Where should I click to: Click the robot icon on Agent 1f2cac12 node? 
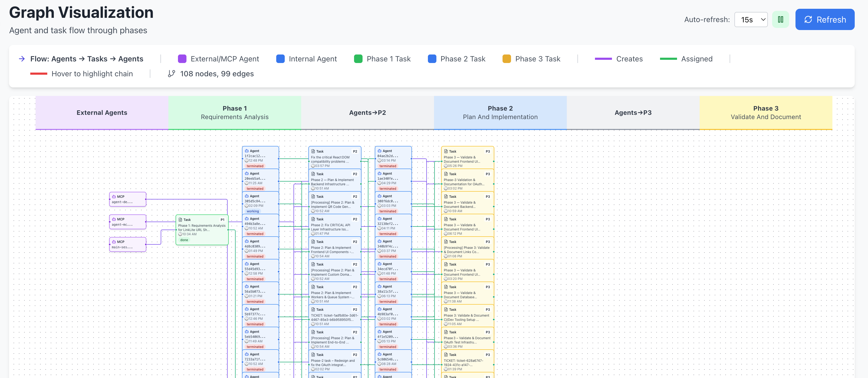coord(247,151)
